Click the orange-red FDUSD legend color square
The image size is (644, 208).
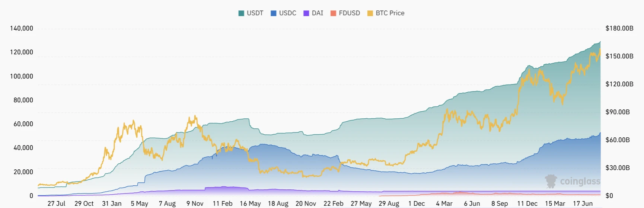tap(333, 13)
